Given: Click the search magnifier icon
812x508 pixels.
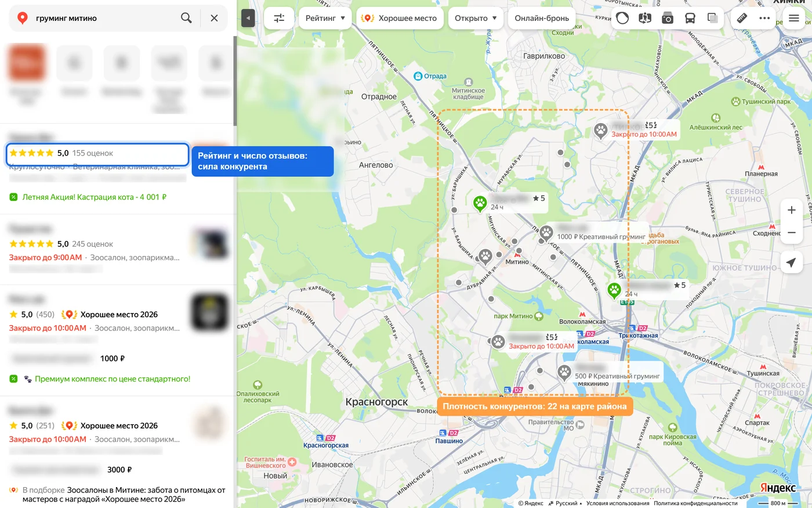Looking at the screenshot, I should pos(186,18).
